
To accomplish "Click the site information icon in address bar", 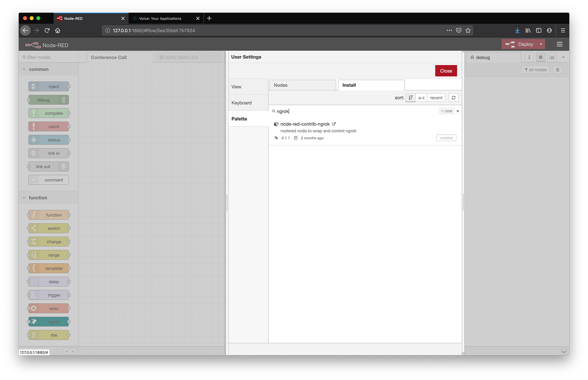I will [x=108, y=31].
